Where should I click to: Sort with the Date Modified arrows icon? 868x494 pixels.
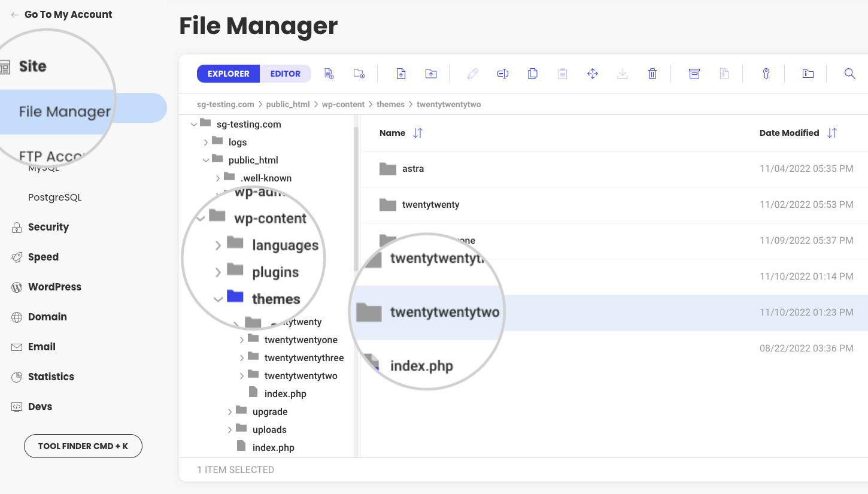pyautogui.click(x=831, y=133)
